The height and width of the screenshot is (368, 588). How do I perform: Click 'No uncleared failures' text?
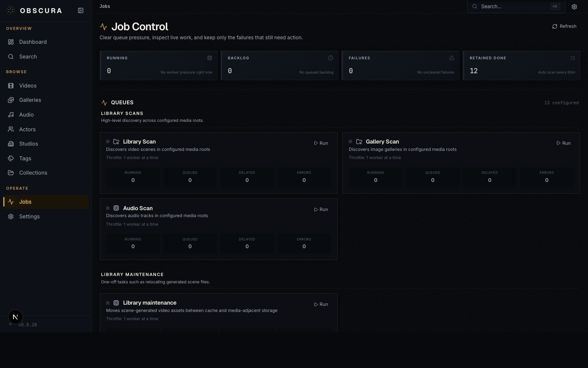point(436,72)
